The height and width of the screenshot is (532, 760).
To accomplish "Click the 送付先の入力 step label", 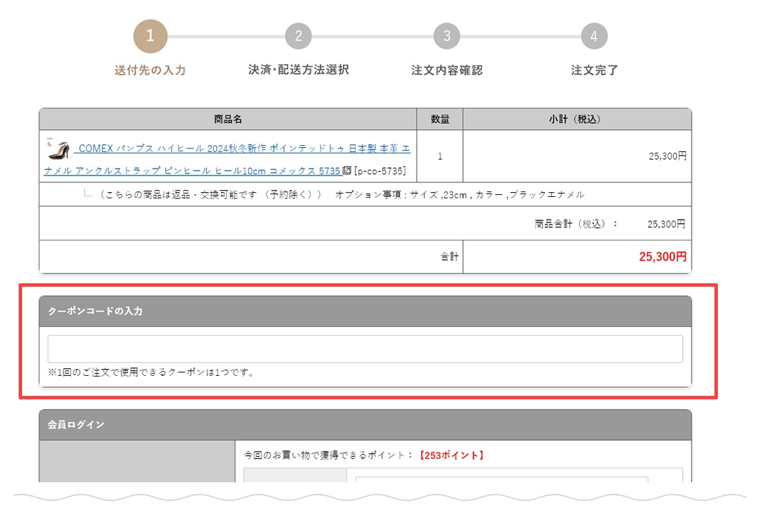I will click(x=150, y=70).
